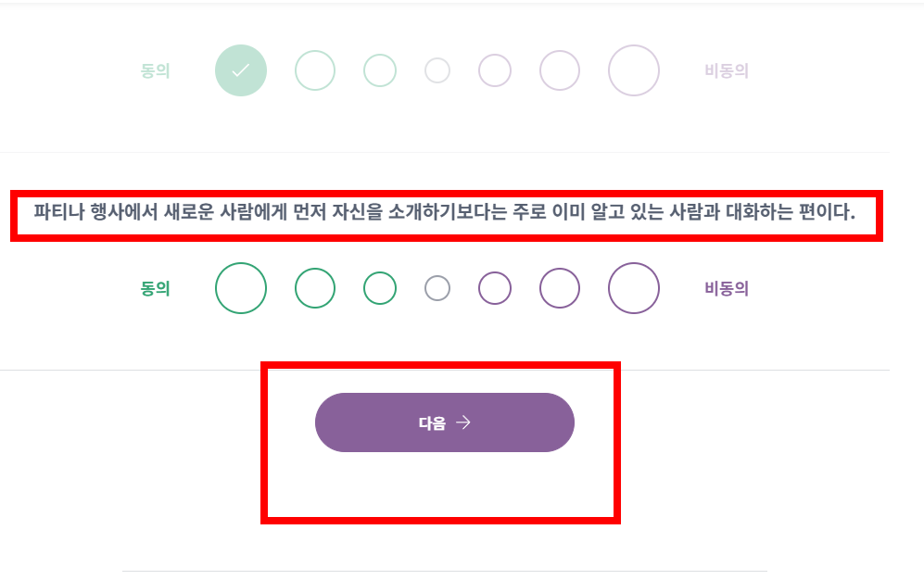924x580 pixels.
Task: Select the second agree circle on the highlighted question
Action: coord(314,287)
